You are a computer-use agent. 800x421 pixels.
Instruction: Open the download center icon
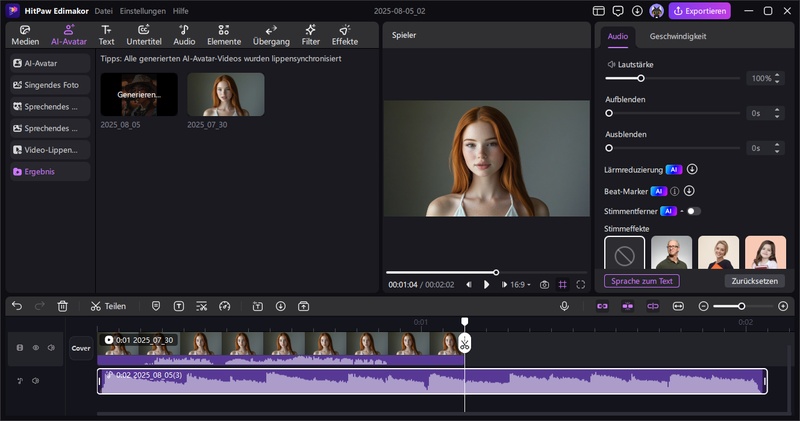(x=637, y=11)
